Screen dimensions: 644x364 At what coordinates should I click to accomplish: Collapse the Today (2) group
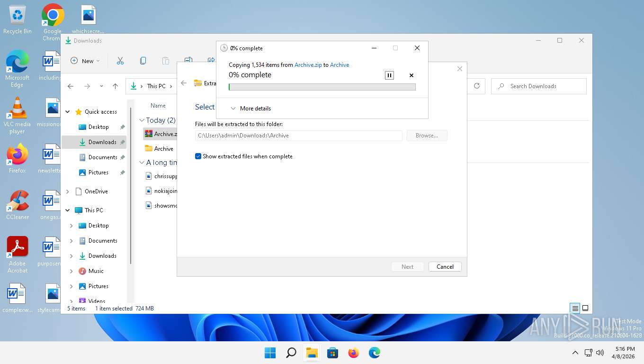[x=142, y=120]
